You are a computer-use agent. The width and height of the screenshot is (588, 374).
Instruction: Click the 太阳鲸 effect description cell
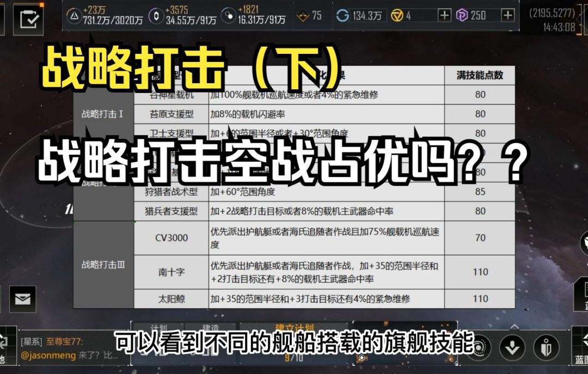tap(327, 299)
